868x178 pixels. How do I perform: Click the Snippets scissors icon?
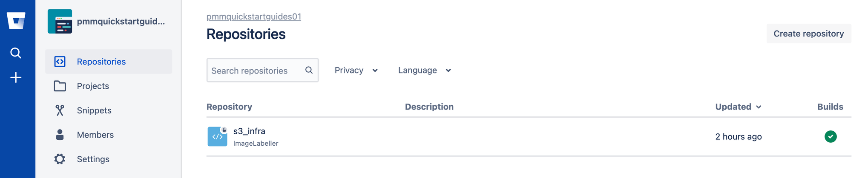pos(60,110)
